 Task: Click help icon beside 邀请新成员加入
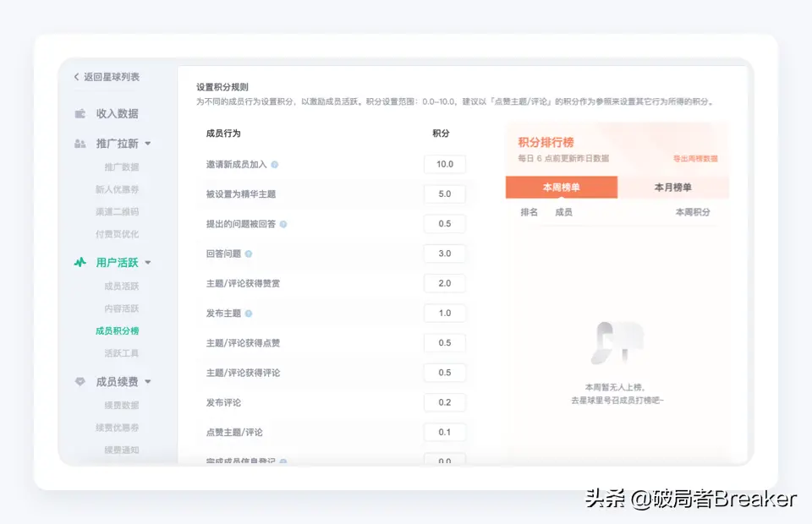tap(274, 165)
